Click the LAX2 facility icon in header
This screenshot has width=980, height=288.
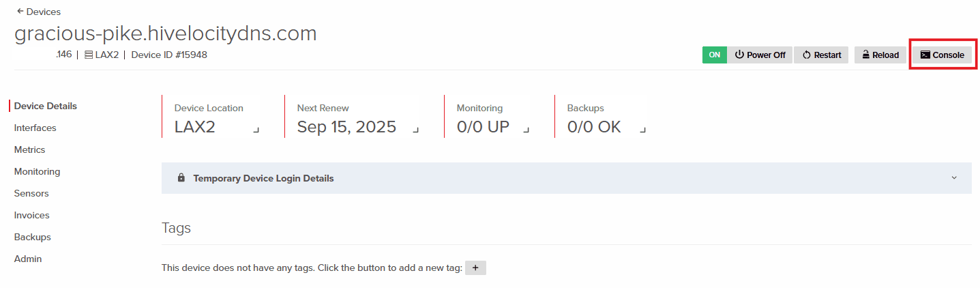(x=89, y=55)
